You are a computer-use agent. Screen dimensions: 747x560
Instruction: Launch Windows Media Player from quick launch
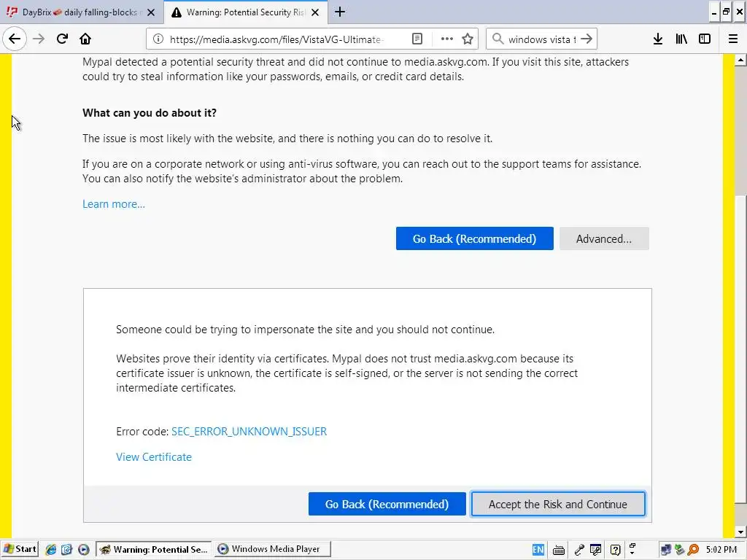(x=83, y=549)
